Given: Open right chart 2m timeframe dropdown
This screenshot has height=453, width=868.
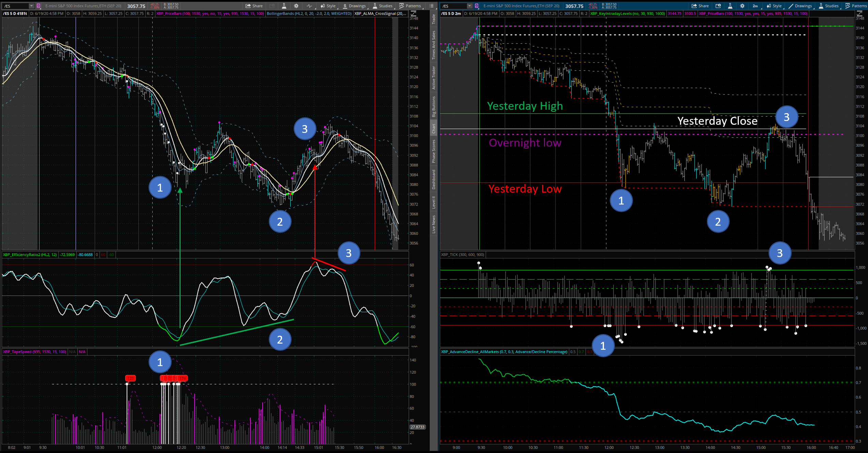Looking at the screenshot, I should pos(755,6).
